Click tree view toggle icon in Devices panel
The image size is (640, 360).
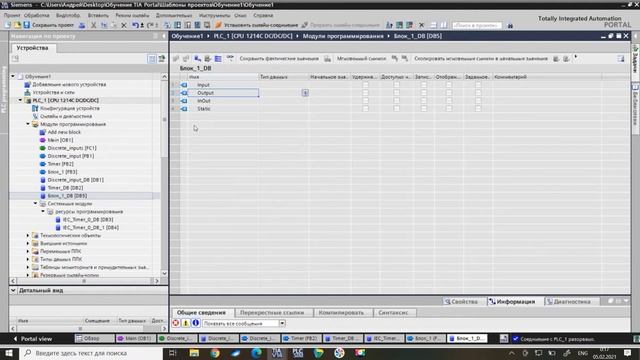coord(152,59)
